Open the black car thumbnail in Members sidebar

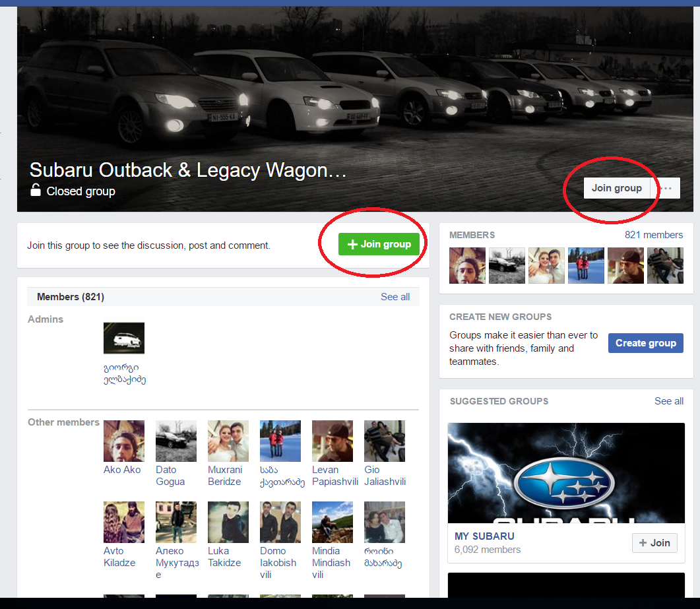click(x=507, y=266)
